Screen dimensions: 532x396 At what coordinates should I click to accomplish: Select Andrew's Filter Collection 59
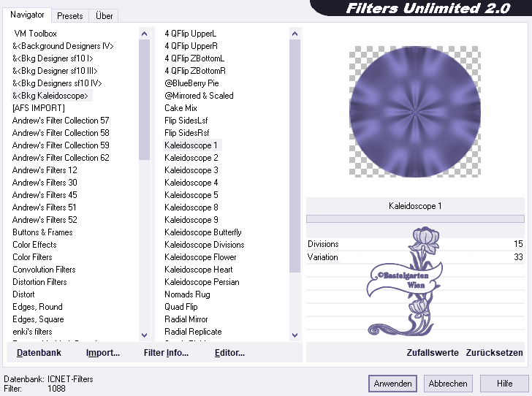[61, 145]
